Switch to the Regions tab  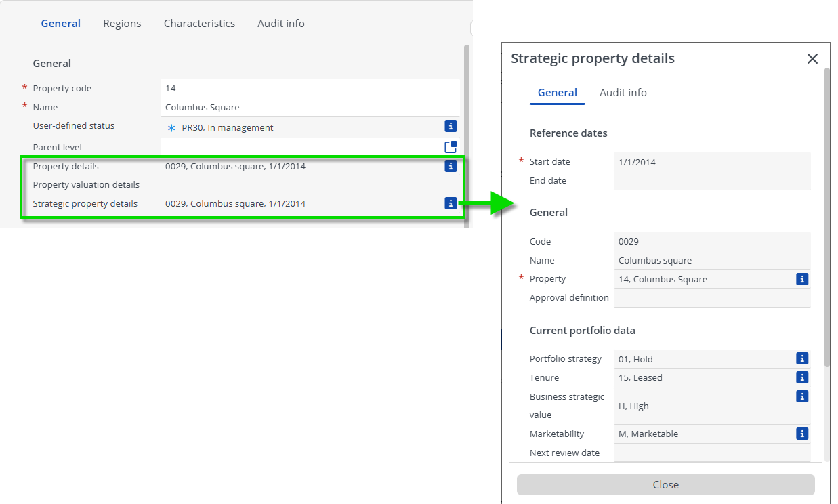tap(122, 23)
